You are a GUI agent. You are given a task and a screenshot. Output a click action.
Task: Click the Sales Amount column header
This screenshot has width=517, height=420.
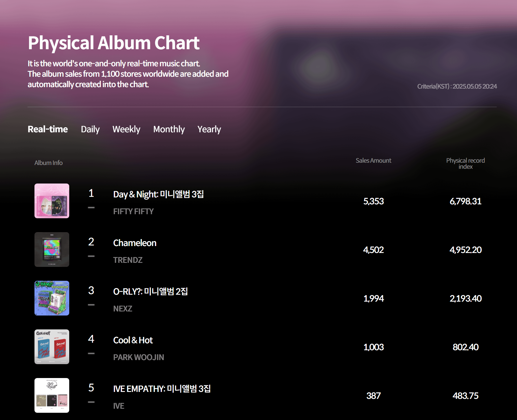click(373, 160)
